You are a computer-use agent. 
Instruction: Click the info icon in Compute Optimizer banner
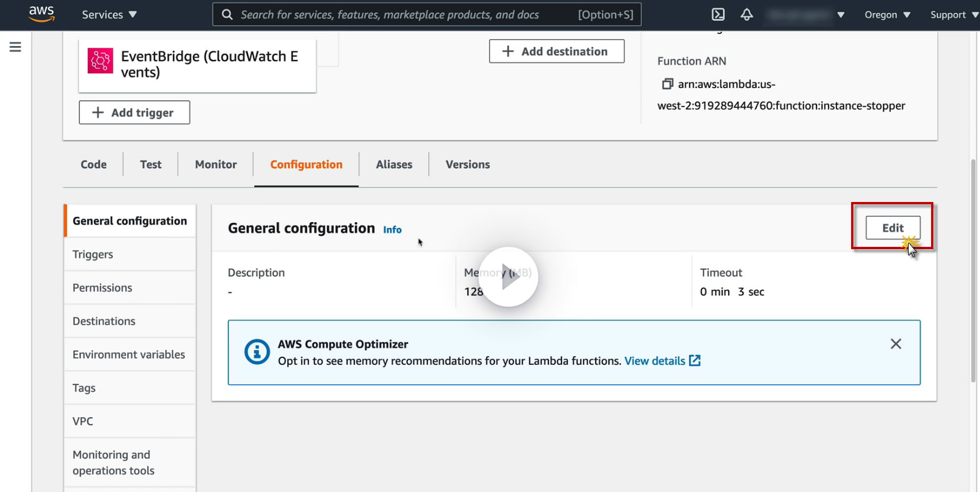click(x=257, y=352)
